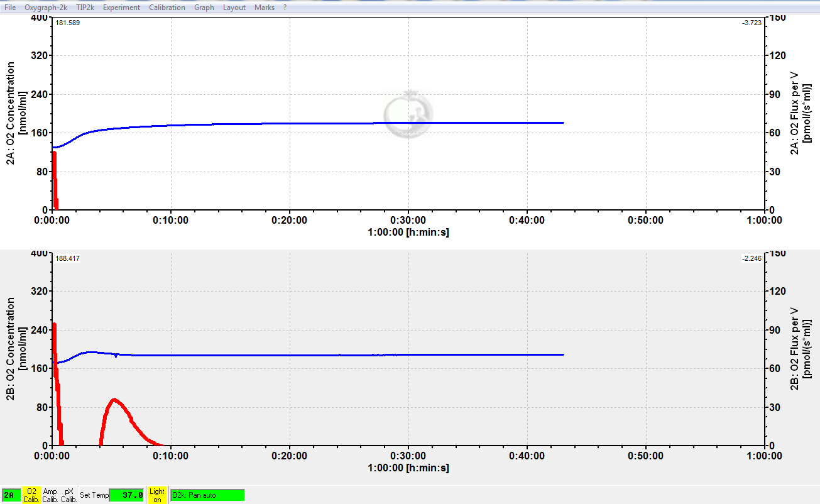Toggle the Light on button
820x504 pixels.
[x=157, y=495]
